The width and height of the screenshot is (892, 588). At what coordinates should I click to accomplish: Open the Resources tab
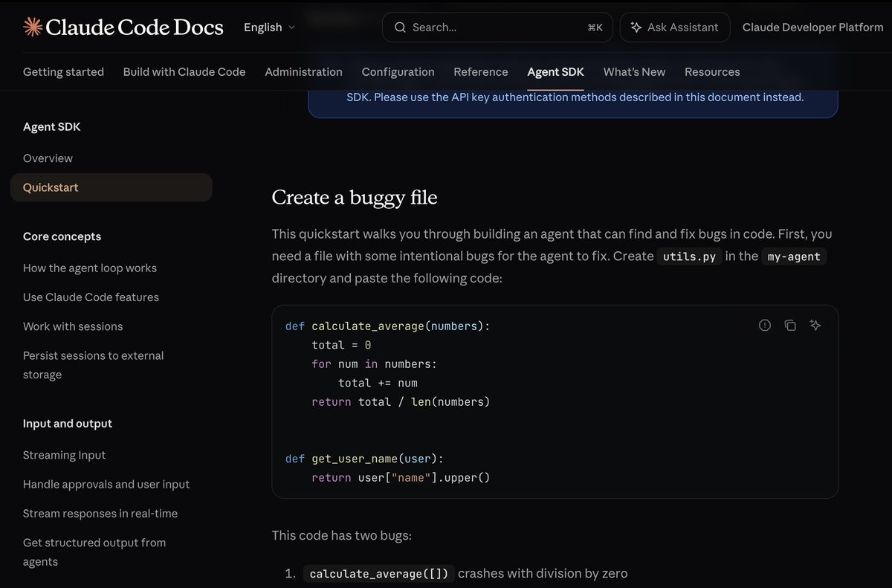[x=712, y=72]
